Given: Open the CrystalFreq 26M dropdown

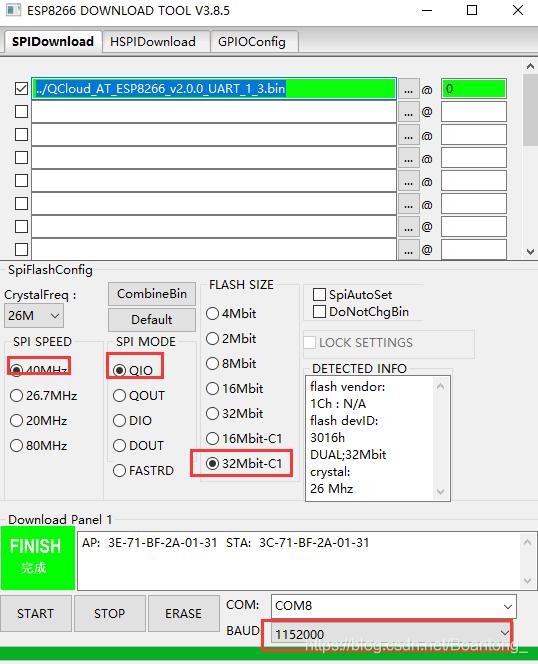Looking at the screenshot, I should pos(33,315).
